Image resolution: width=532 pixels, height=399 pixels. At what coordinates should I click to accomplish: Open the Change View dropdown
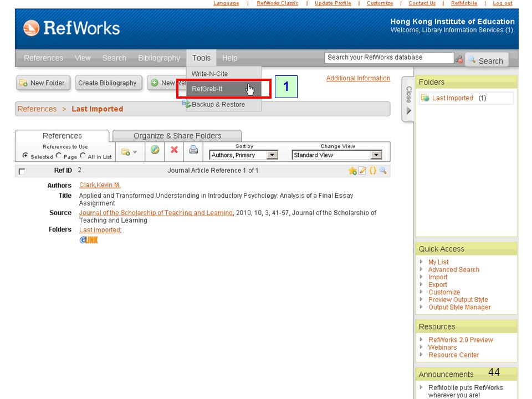click(x=337, y=155)
